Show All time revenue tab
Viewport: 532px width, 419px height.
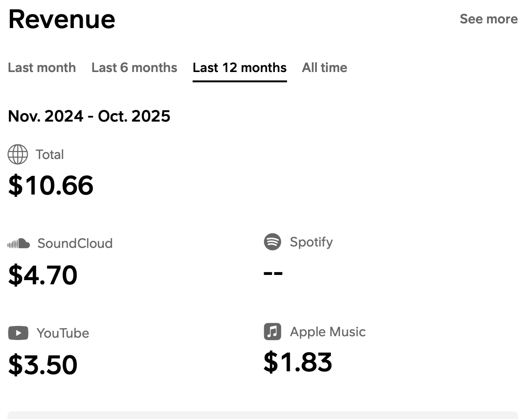point(324,68)
